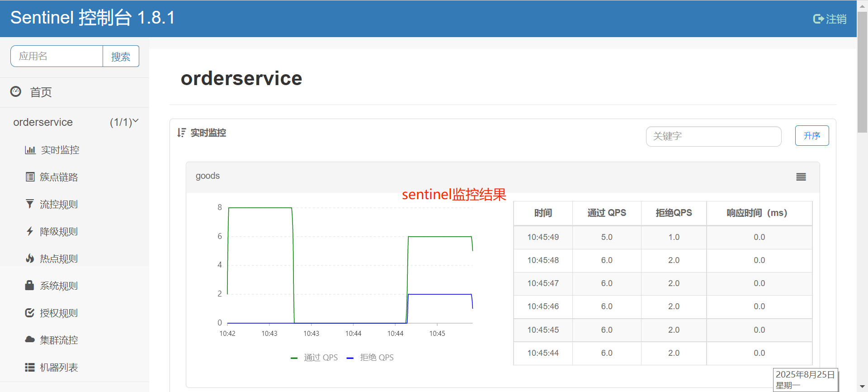The width and height of the screenshot is (868, 392).
Task: Toggle the 通过 QPS legend entry
Action: (314, 358)
